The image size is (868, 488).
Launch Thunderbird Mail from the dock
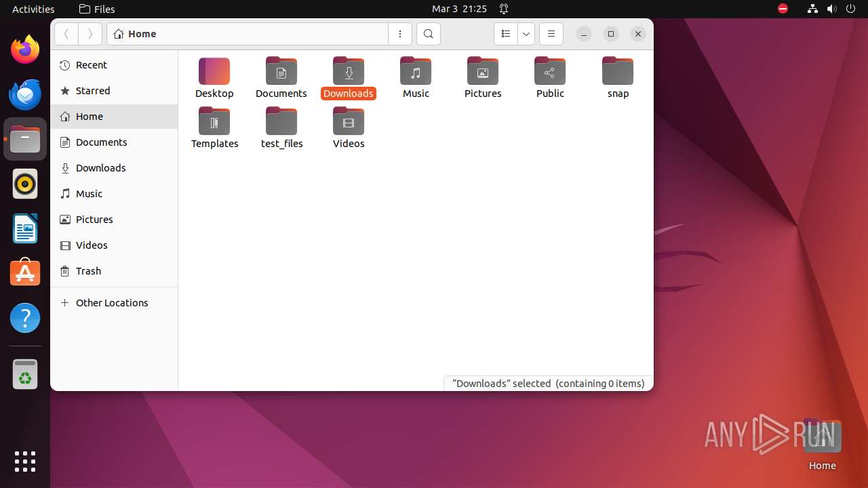point(25,94)
